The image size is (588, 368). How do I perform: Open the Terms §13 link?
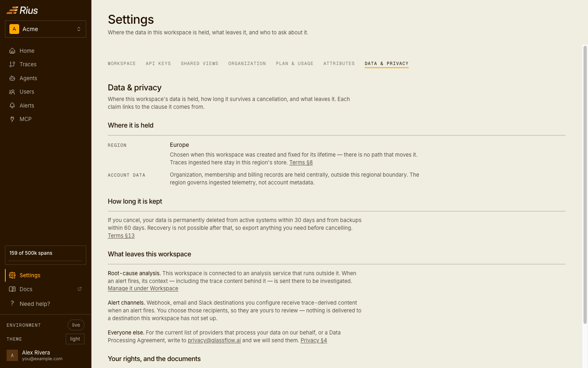pyautogui.click(x=121, y=236)
